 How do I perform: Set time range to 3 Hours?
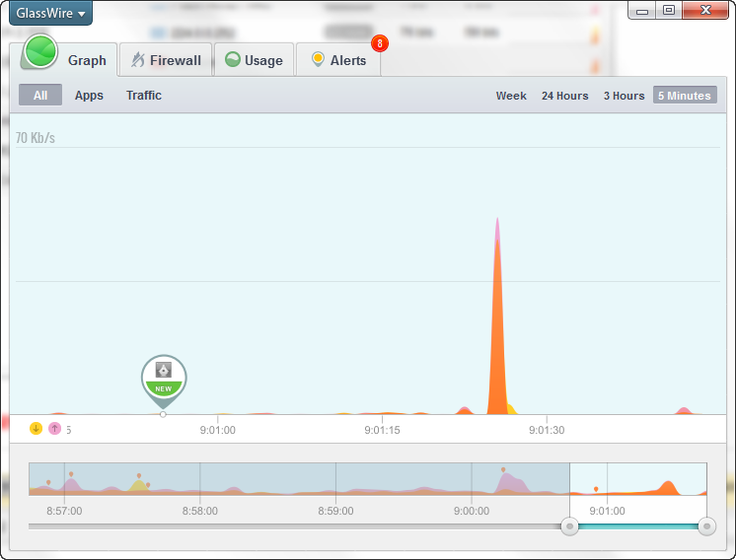pyautogui.click(x=624, y=96)
